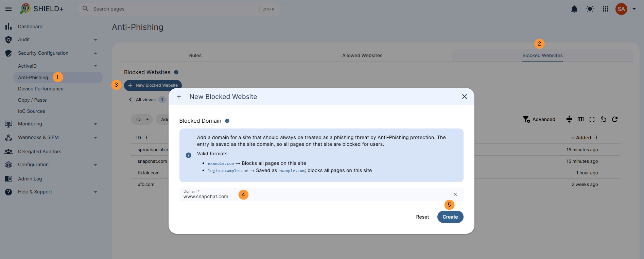The image size is (644, 259).
Task: Collapse the Security Configuration section
Action: tap(95, 53)
